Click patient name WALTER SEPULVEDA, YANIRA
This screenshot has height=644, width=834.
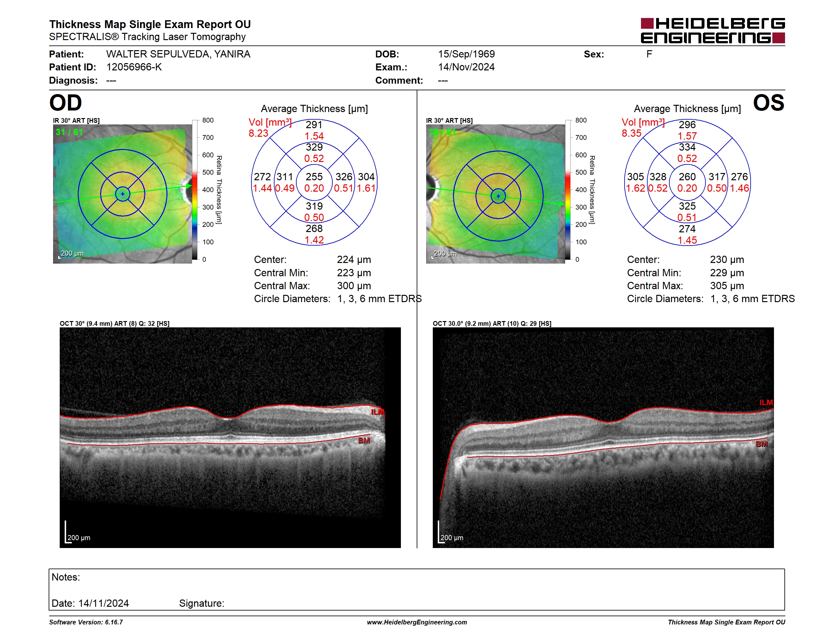click(178, 54)
